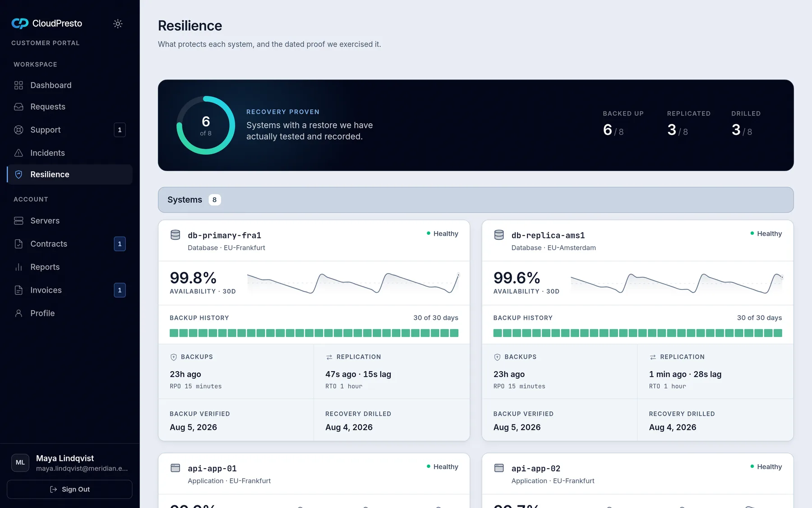Open Contracts in the sidebar

tap(69, 244)
